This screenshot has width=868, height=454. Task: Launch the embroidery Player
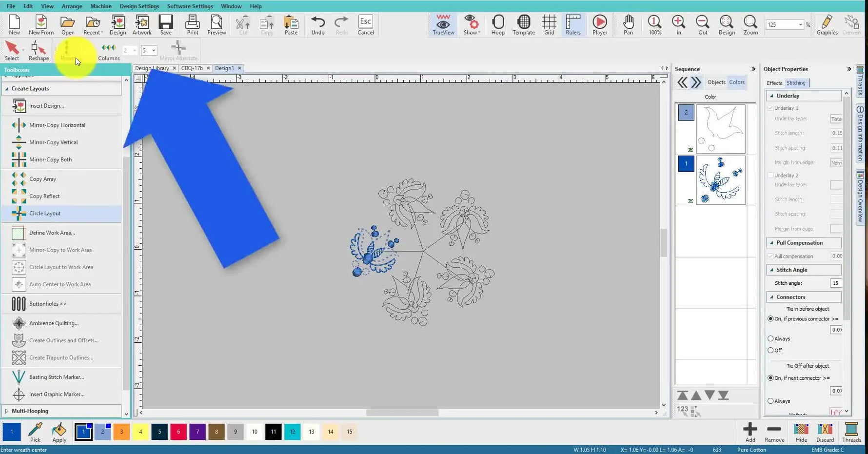tap(599, 24)
